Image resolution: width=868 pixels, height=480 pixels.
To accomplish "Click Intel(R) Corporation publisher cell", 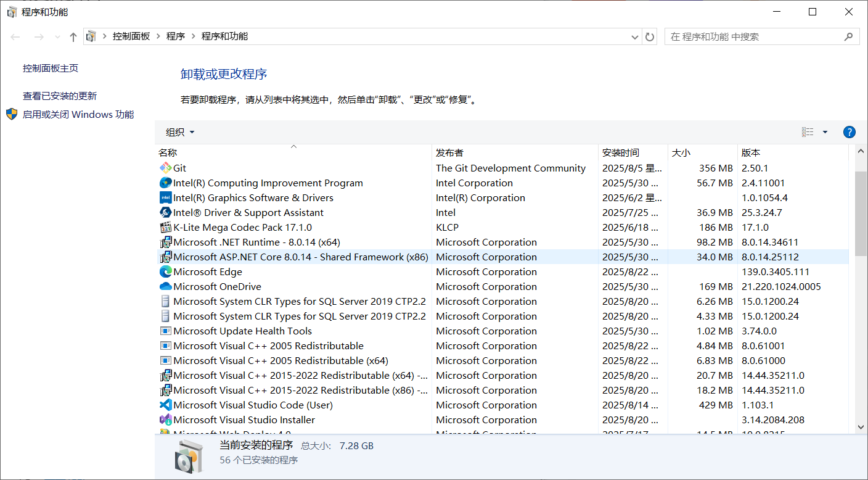I will tap(480, 197).
